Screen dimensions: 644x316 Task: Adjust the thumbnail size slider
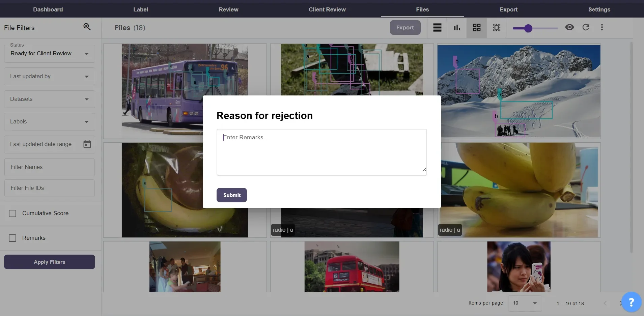tap(528, 28)
